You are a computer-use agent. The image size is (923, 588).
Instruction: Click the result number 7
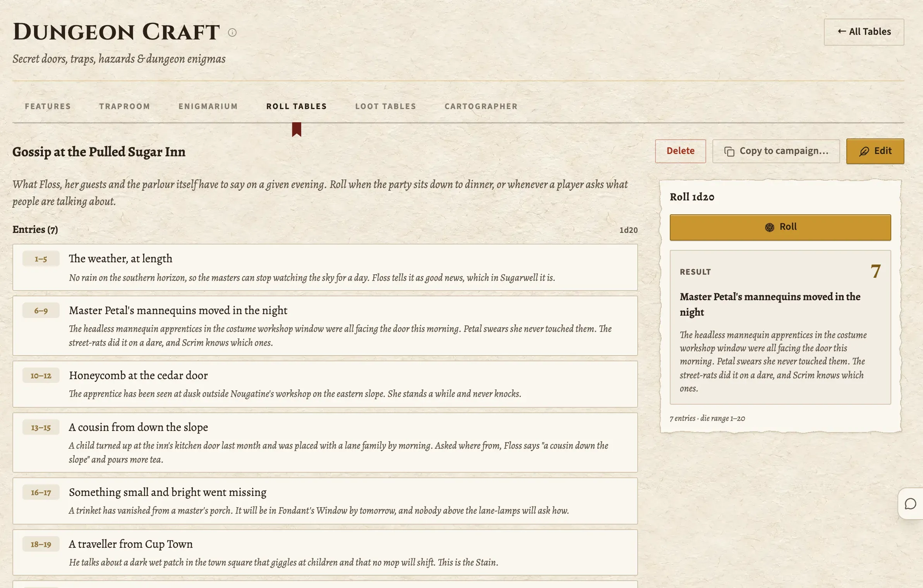(876, 272)
